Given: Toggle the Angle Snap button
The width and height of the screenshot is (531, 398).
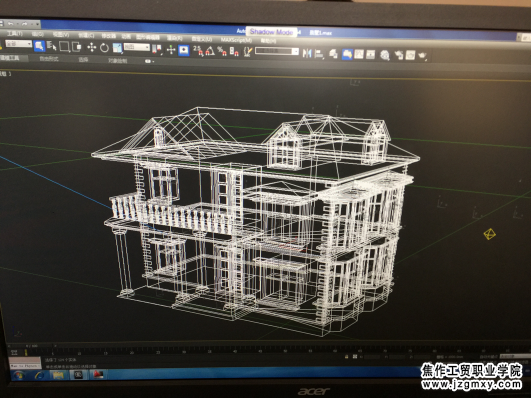Looking at the screenshot, I should [210, 51].
